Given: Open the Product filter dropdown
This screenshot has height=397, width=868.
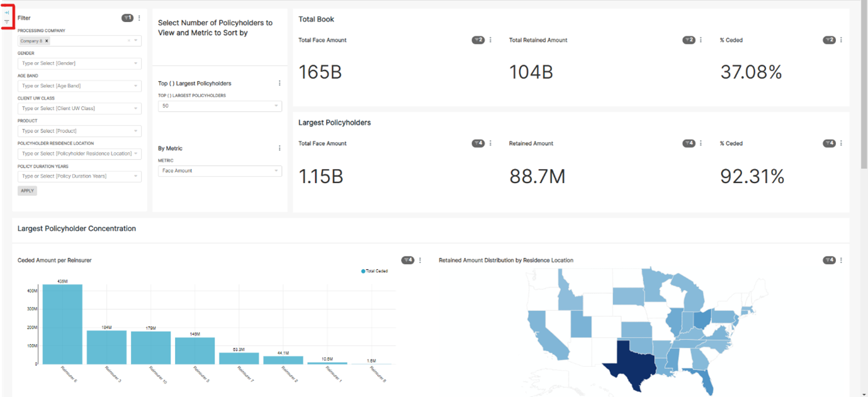Looking at the screenshot, I should (x=79, y=131).
